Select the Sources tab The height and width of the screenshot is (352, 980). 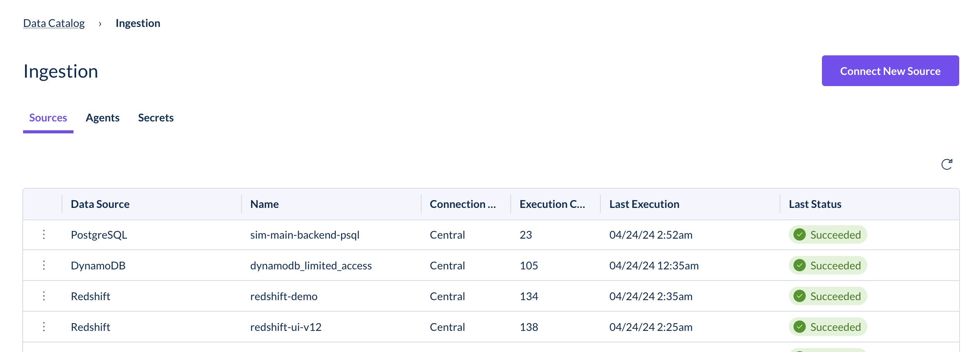(48, 118)
